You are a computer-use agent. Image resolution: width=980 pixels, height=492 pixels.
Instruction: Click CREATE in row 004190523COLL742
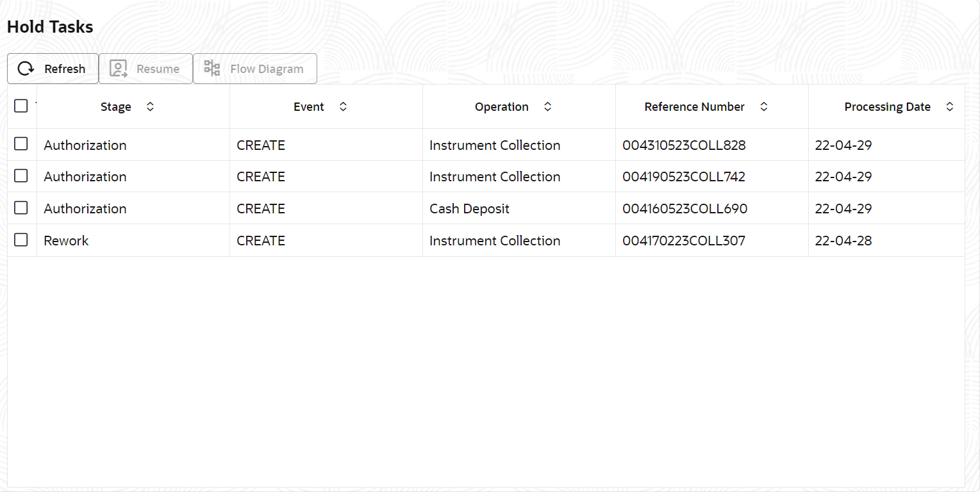pos(261,177)
